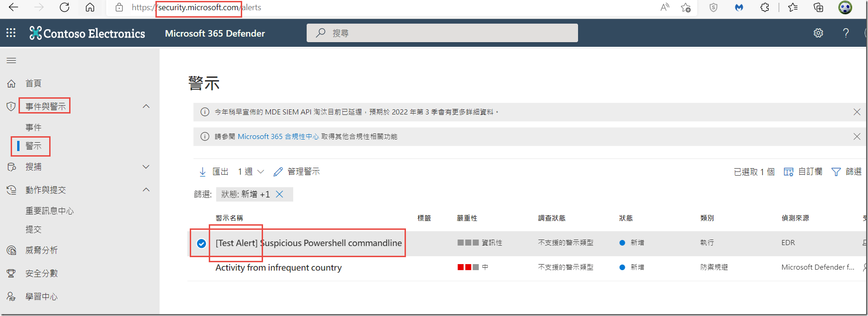Viewport: 868px width, 316px height.
Task: Open the shield extension icon
Action: click(714, 7)
